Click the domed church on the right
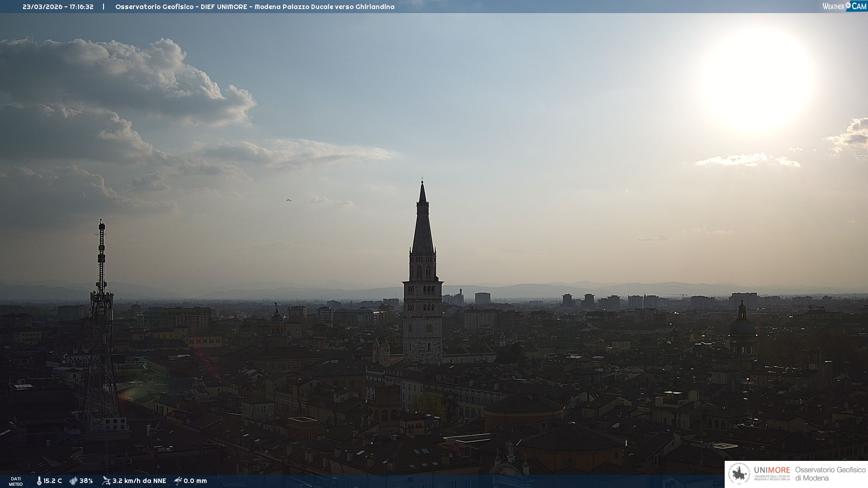 click(742, 326)
